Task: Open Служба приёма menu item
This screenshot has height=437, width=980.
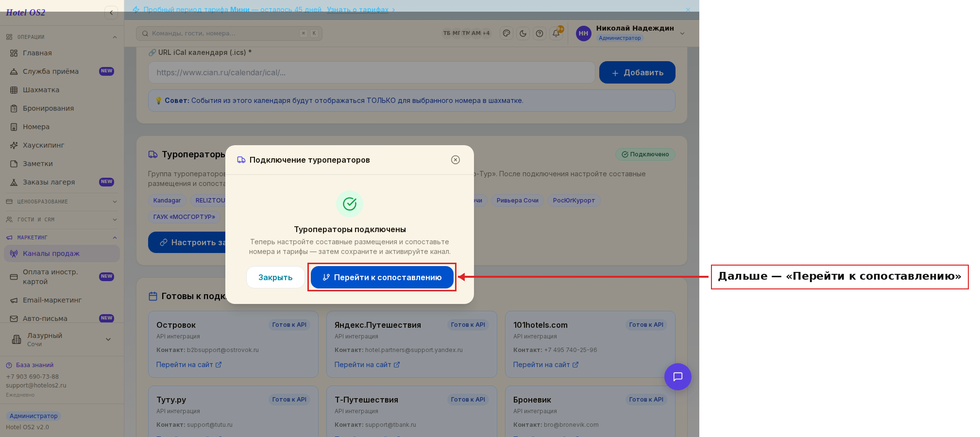Action: tap(62, 71)
